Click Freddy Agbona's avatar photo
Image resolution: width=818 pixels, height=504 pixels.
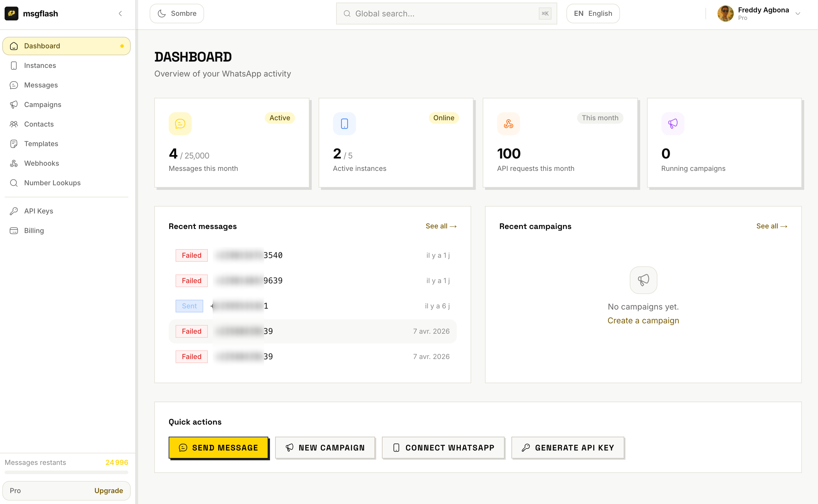(x=725, y=14)
